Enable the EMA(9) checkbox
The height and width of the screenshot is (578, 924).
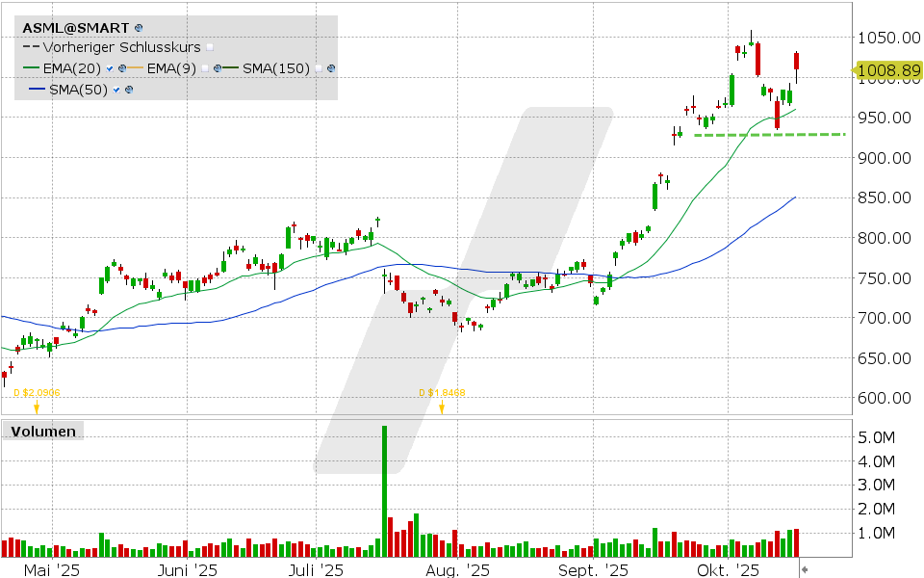click(x=205, y=68)
